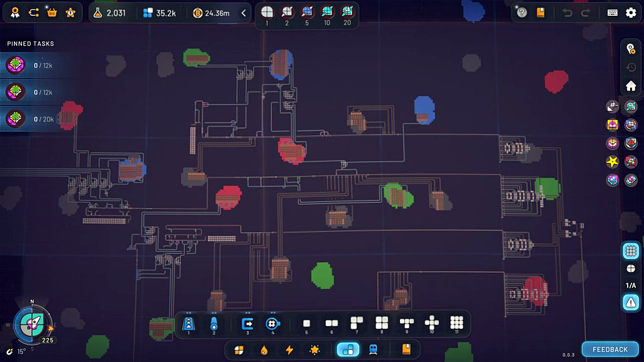Image resolution: width=644 pixels, height=362 pixels.
Task: Click the compass rocket dial
Action: pyautogui.click(x=32, y=324)
